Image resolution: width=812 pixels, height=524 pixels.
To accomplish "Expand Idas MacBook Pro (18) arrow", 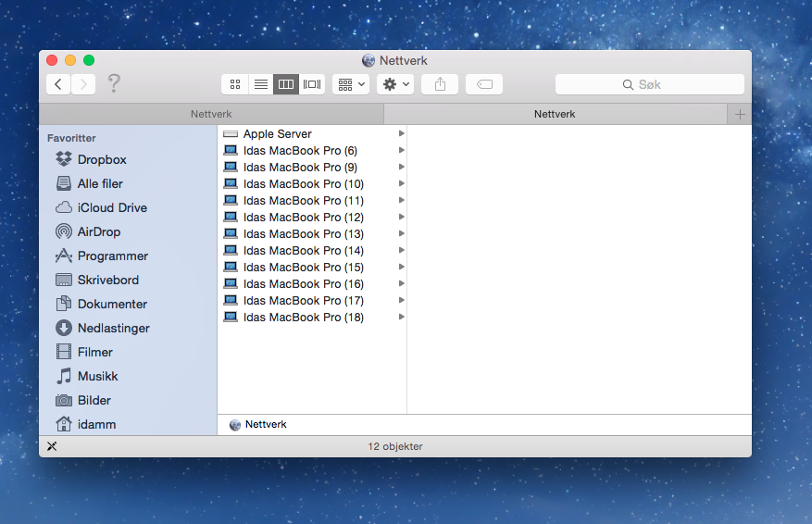I will (x=401, y=317).
